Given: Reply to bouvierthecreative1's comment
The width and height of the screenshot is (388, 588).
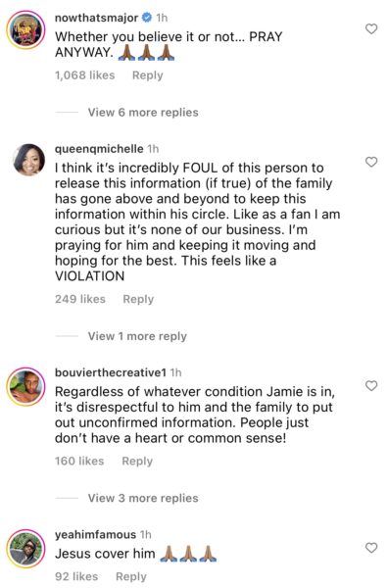Looking at the screenshot, I should point(137,462).
